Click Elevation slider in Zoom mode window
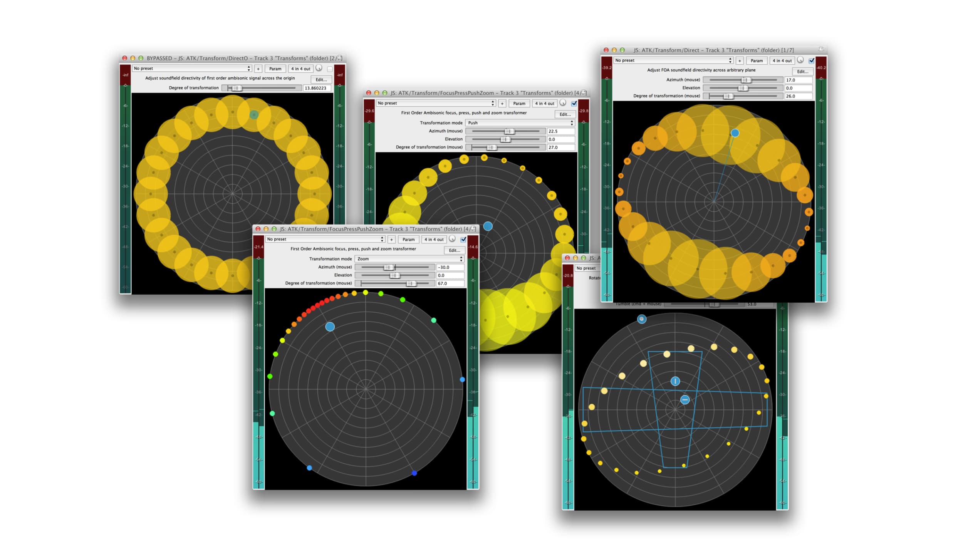This screenshot has height=560, width=968. tap(395, 275)
